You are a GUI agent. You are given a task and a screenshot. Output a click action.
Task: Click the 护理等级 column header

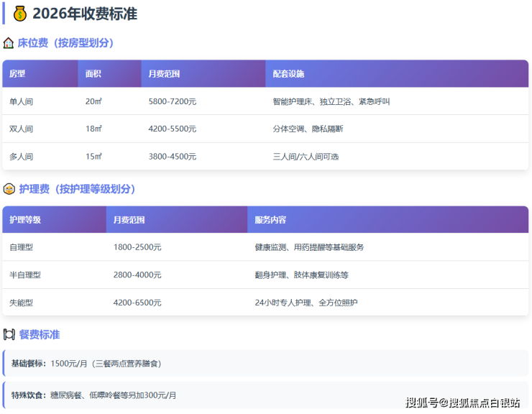click(25, 220)
